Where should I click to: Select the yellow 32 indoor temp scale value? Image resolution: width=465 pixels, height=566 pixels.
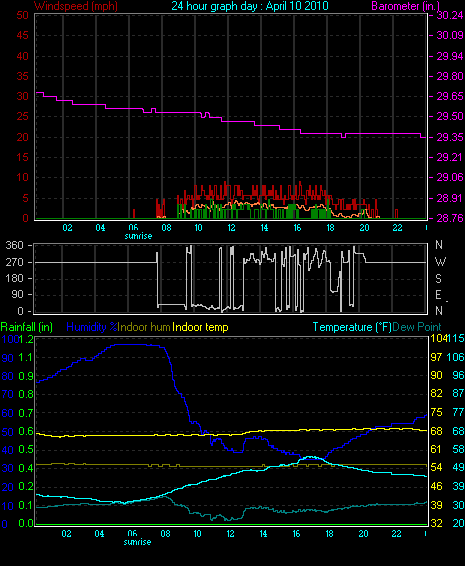(x=436, y=523)
